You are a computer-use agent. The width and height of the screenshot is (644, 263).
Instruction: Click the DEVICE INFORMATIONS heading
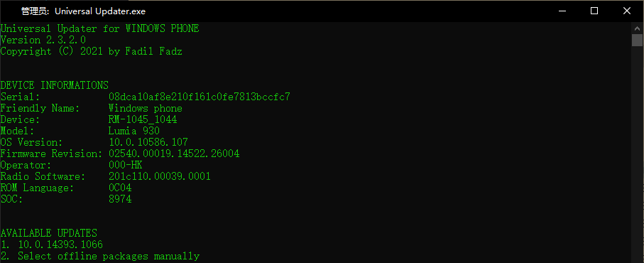pyautogui.click(x=55, y=85)
